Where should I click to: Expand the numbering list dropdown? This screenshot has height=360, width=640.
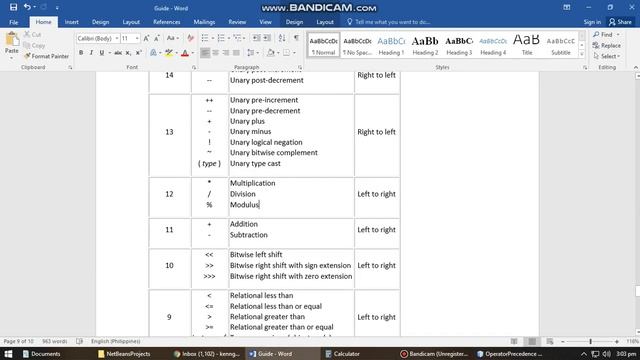tap(229, 38)
